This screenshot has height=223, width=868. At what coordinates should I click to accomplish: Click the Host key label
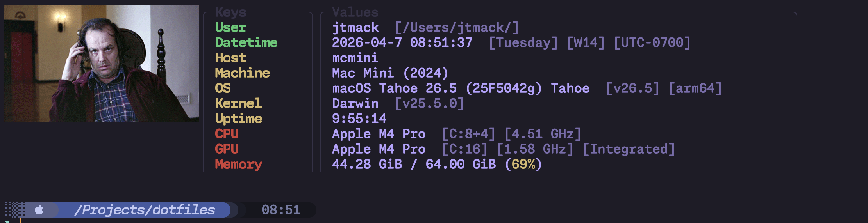[230, 58]
